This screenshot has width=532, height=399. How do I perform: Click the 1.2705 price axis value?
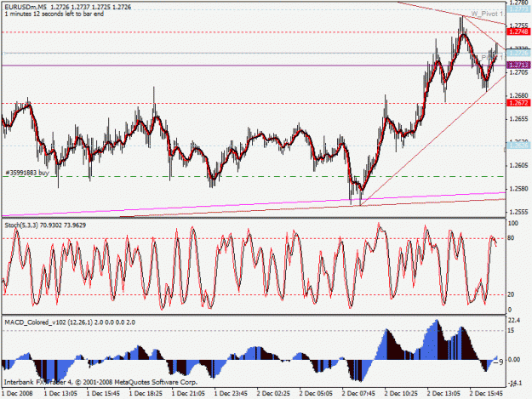(x=518, y=72)
